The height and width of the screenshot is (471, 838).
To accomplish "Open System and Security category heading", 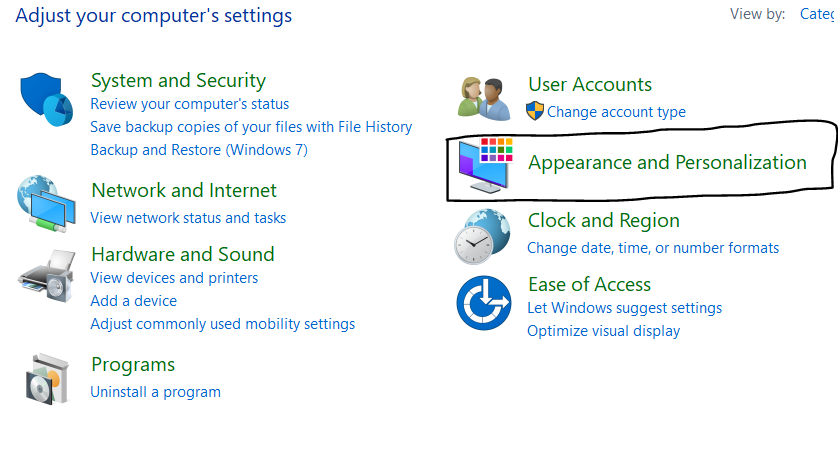I will pyautogui.click(x=178, y=81).
